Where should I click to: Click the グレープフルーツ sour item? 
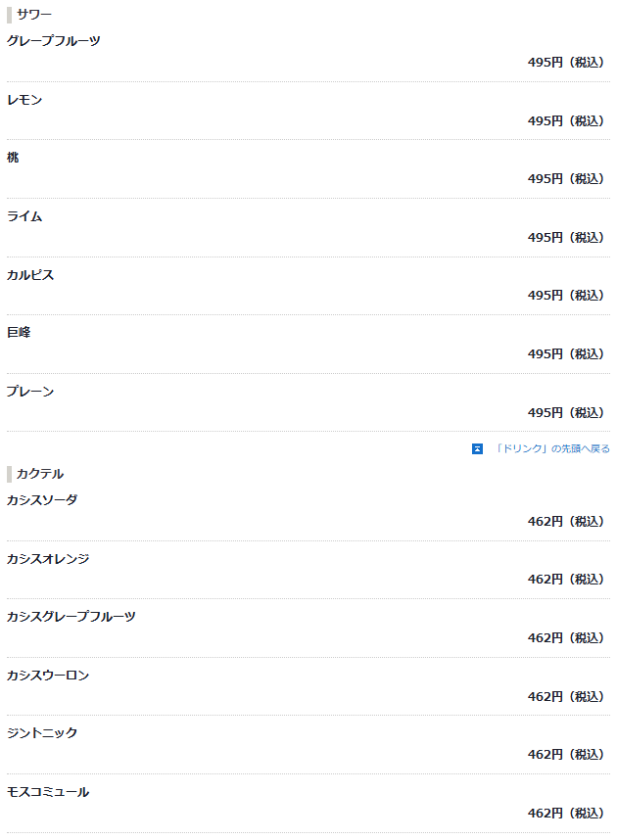[53, 41]
